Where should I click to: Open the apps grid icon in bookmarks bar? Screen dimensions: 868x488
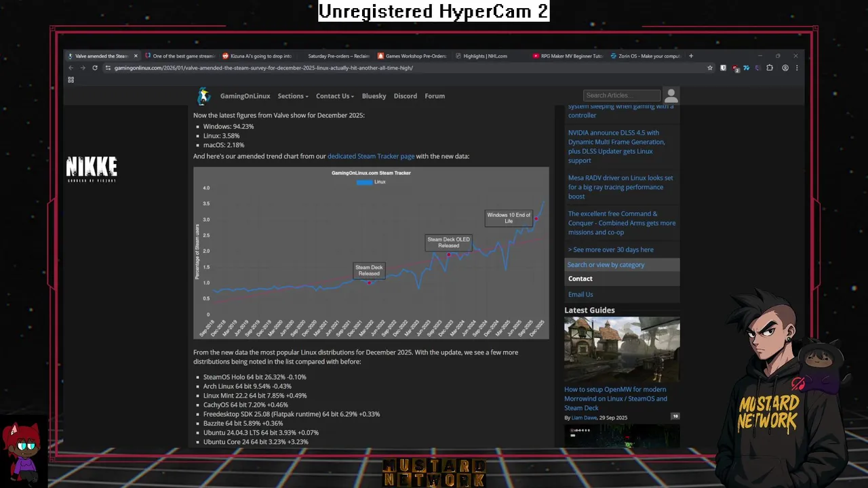pyautogui.click(x=71, y=80)
